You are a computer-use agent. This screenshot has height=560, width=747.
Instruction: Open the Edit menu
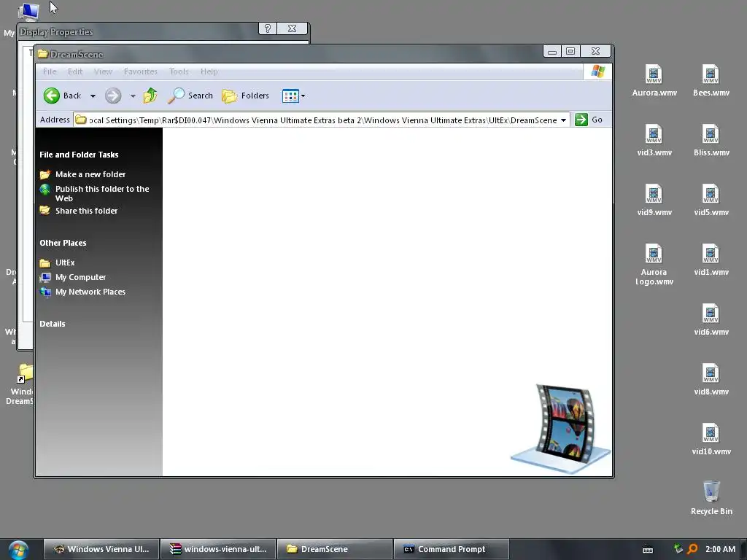75,71
